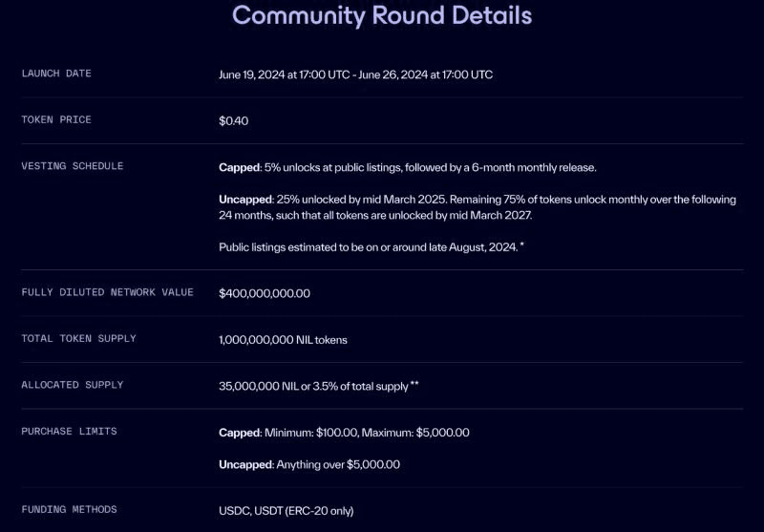Click the LAUNCH DATE row label
Viewport: 764px width, 532px height.
pos(56,74)
